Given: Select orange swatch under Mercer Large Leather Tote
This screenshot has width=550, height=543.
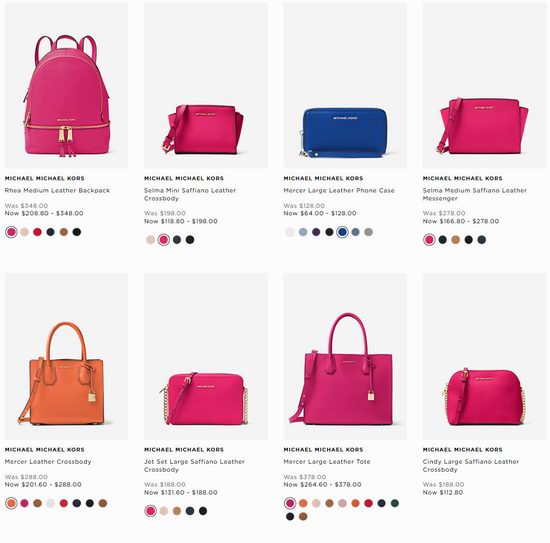Looking at the screenshot, I should tap(303, 503).
